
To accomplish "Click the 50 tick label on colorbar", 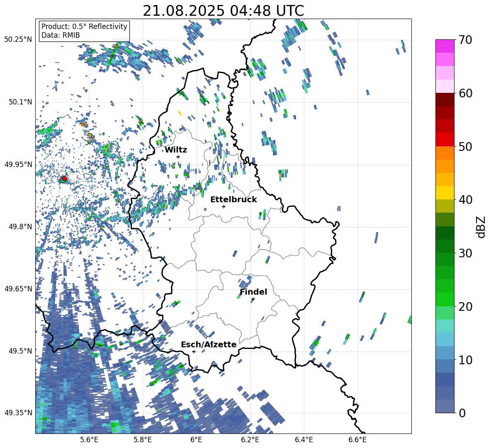I will tap(465, 146).
